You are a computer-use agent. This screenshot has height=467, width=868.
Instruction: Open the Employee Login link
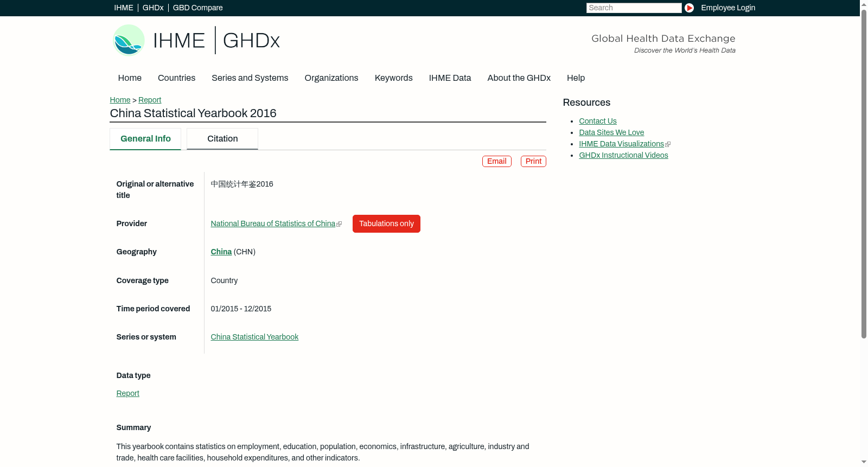pos(728,8)
